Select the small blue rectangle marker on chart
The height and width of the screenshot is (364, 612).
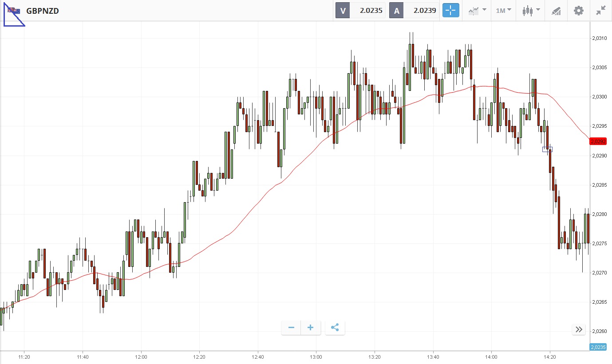[x=547, y=149]
